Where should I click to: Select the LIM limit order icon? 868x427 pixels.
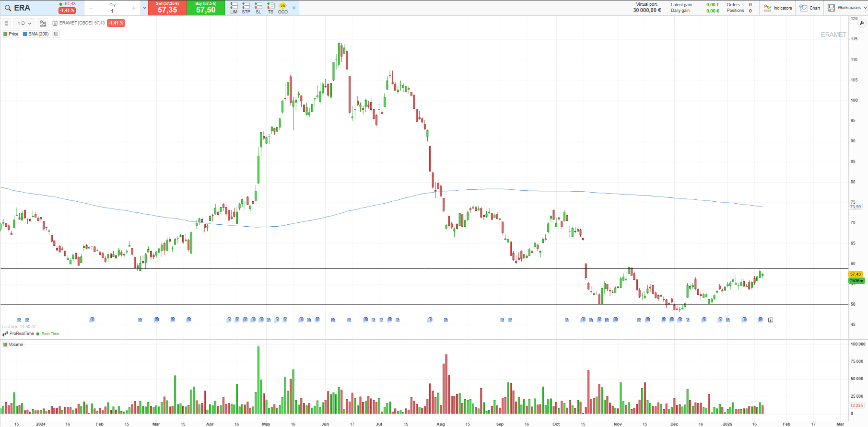point(234,8)
